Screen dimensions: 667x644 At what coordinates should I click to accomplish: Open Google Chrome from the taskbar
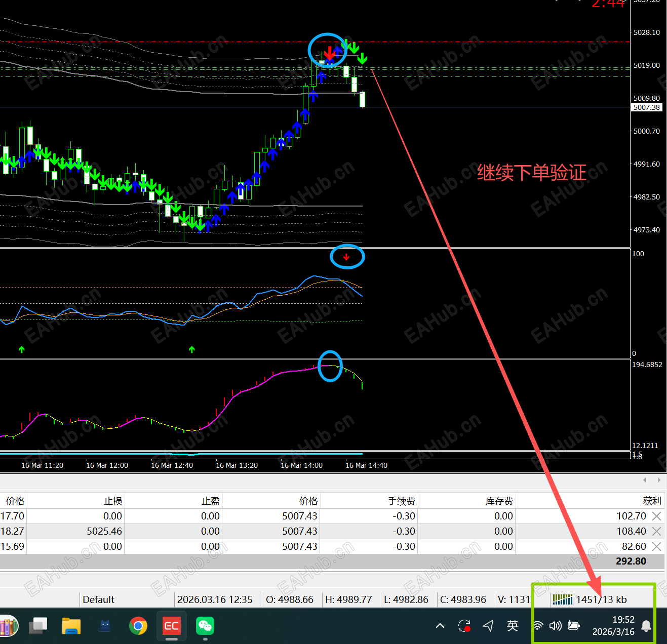point(138,626)
